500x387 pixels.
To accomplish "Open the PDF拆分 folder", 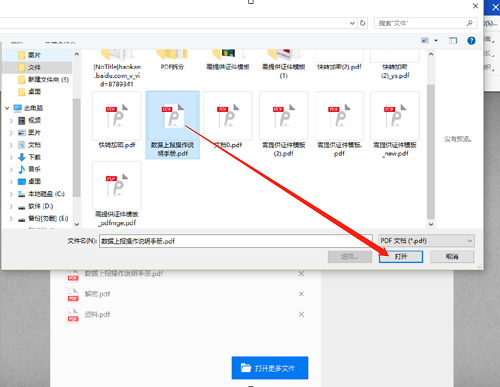I will point(172,59).
